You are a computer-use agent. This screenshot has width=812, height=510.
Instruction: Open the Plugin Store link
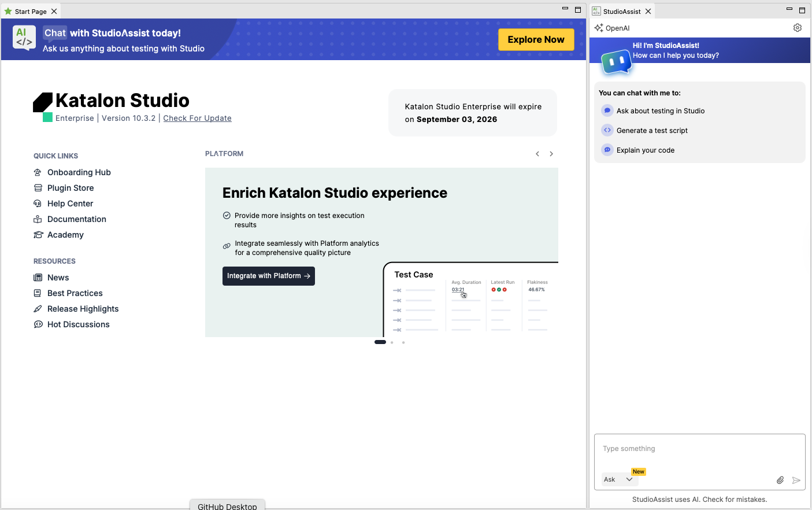tap(71, 188)
